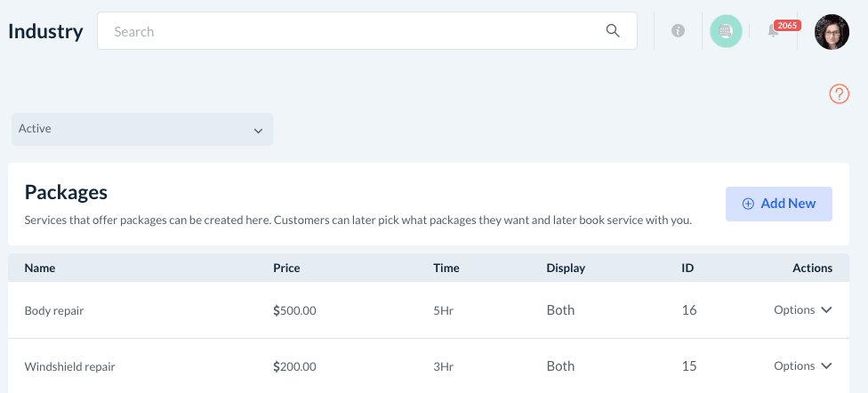Click the ID column header
This screenshot has width=868, height=393.
687,268
